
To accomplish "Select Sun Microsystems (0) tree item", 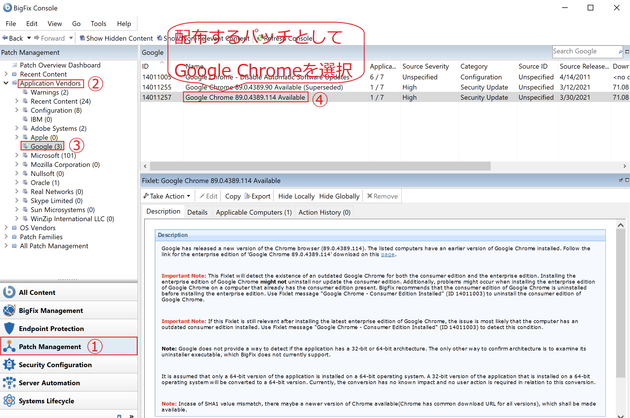I will click(63, 209).
